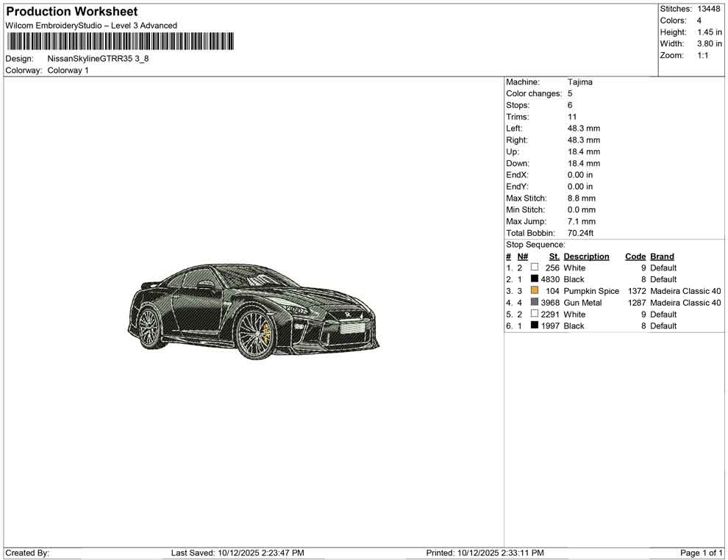Select the white swatch in stop row 1
The width and height of the screenshot is (728, 560).
coord(535,268)
